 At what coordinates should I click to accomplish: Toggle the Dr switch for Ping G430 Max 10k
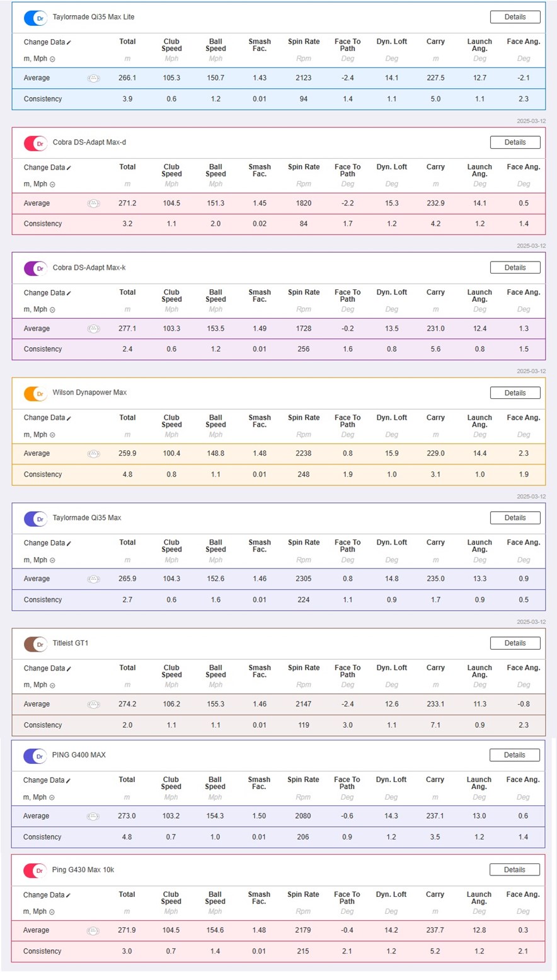pyautogui.click(x=35, y=870)
